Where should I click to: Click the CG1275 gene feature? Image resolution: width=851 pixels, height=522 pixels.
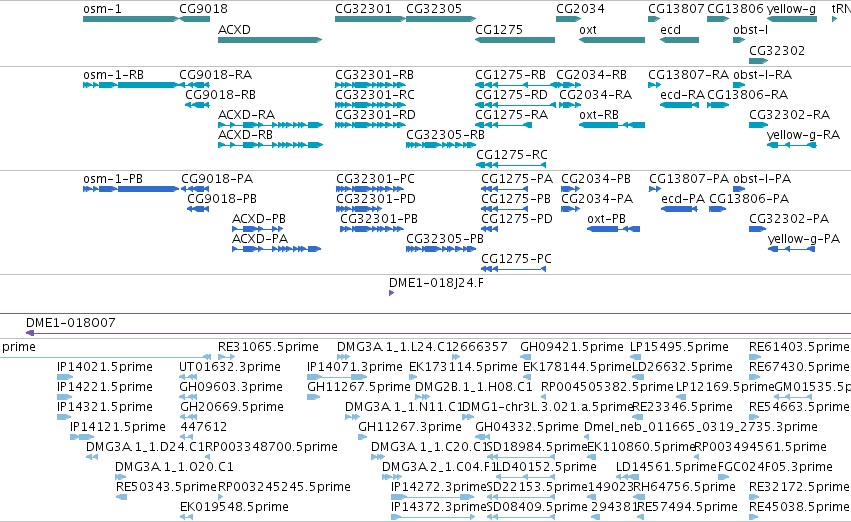coord(515,40)
